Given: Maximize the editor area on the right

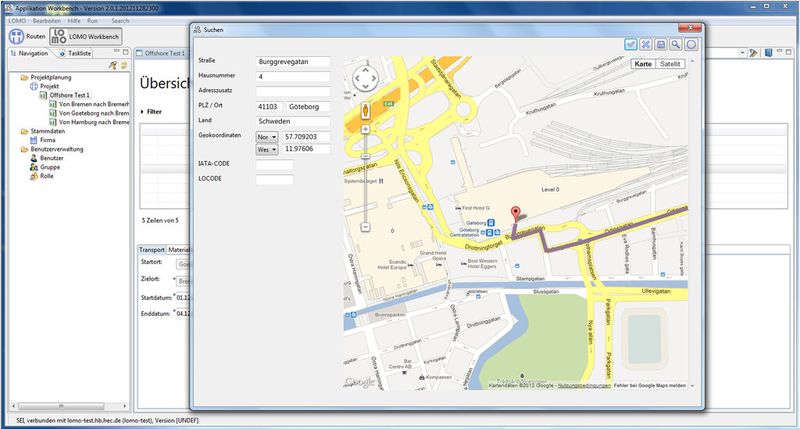Looking at the screenshot, I should 789,52.
